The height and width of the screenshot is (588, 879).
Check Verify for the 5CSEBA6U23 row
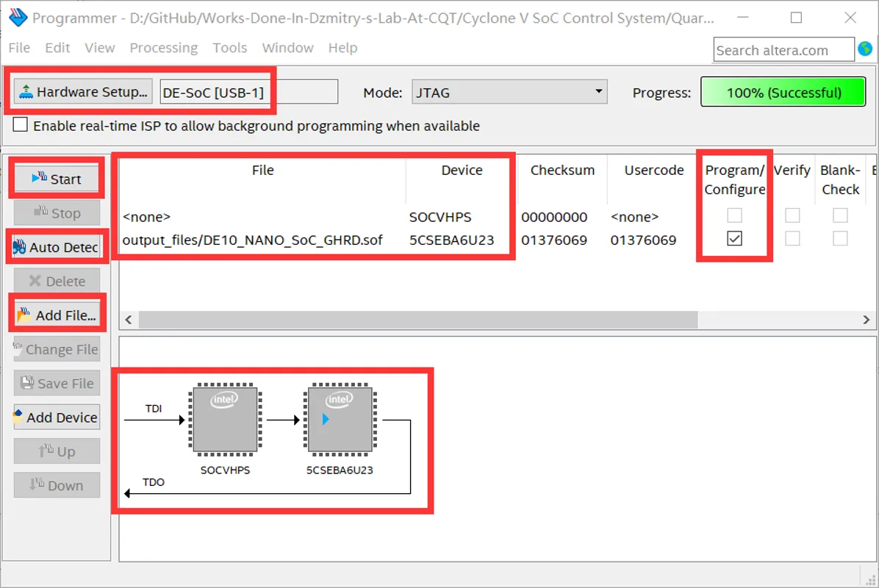tap(792, 239)
